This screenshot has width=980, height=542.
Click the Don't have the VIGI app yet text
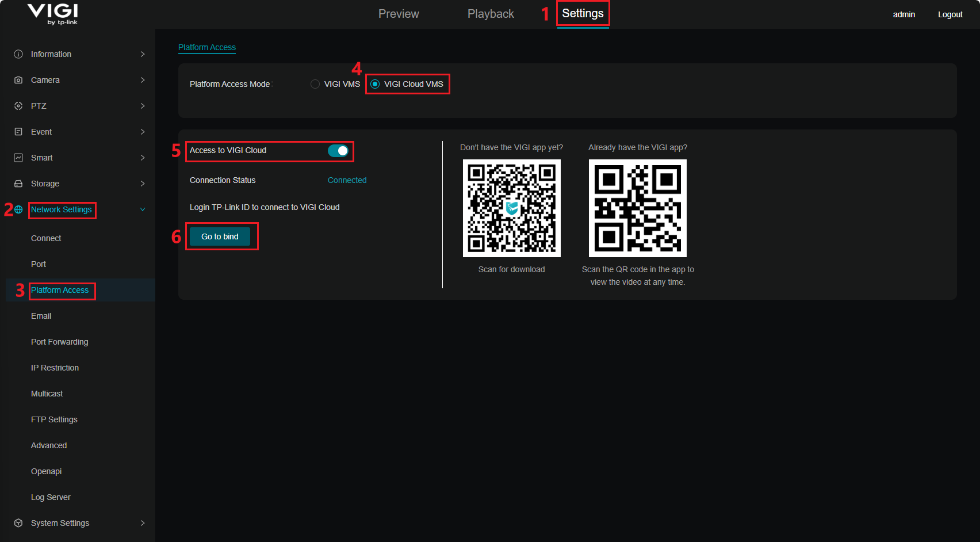512,147
